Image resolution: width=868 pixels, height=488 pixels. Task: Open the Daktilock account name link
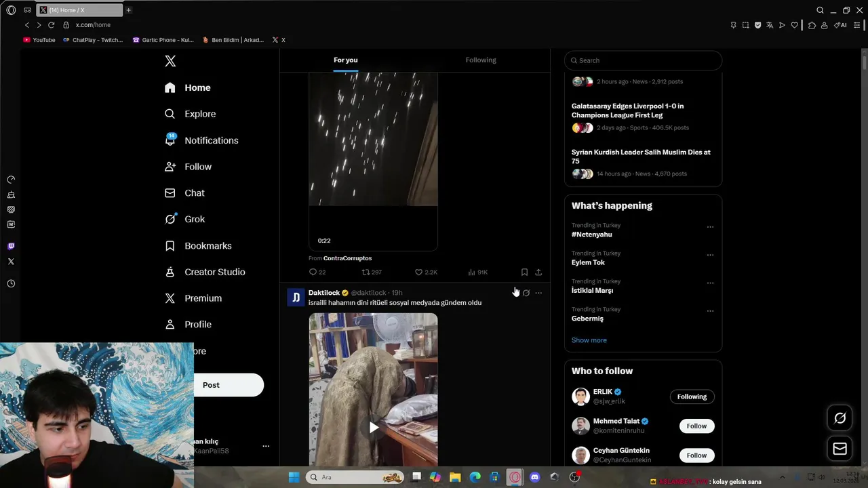324,293
